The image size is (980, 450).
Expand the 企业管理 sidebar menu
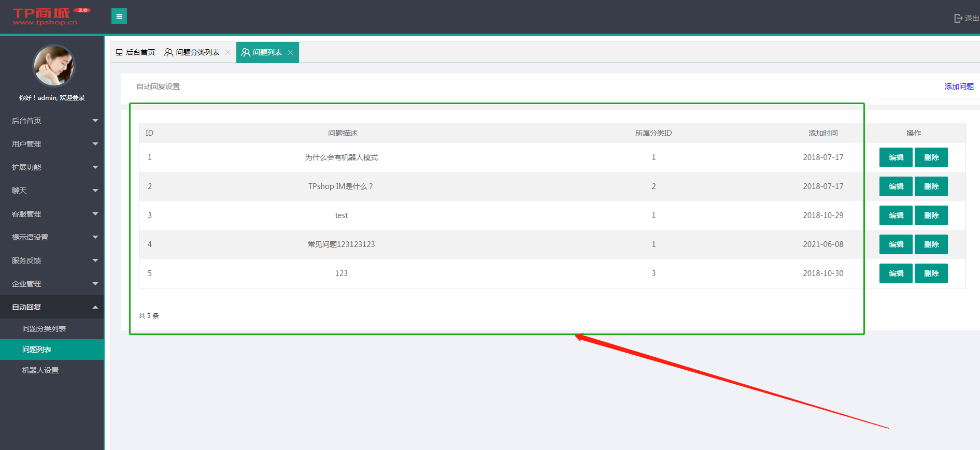[52, 284]
